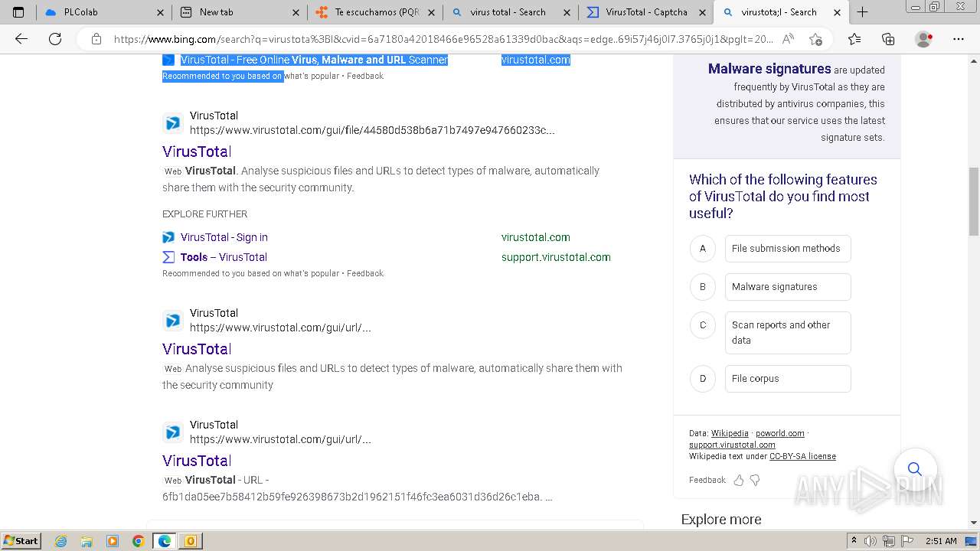Open Wikipedia data source link
This screenshot has height=551, width=980.
(730, 433)
